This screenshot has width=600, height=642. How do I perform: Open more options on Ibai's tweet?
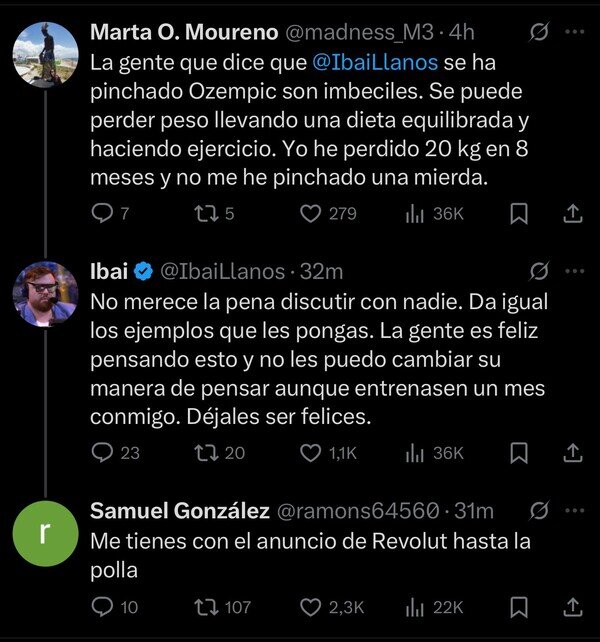point(573,271)
